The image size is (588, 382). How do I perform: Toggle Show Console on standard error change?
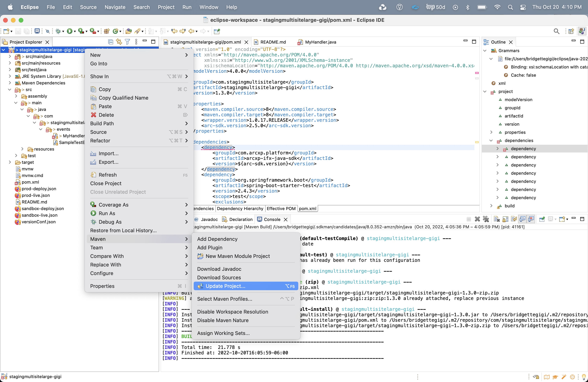531,219
